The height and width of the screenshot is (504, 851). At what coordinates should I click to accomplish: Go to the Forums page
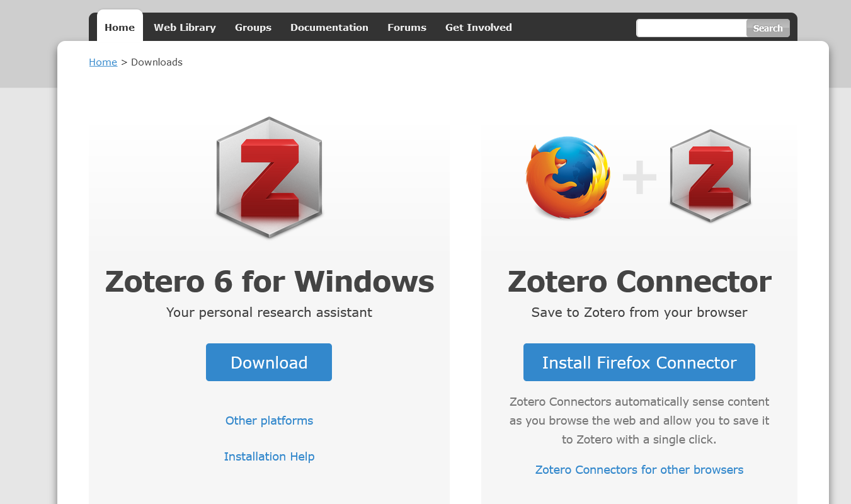pyautogui.click(x=407, y=28)
